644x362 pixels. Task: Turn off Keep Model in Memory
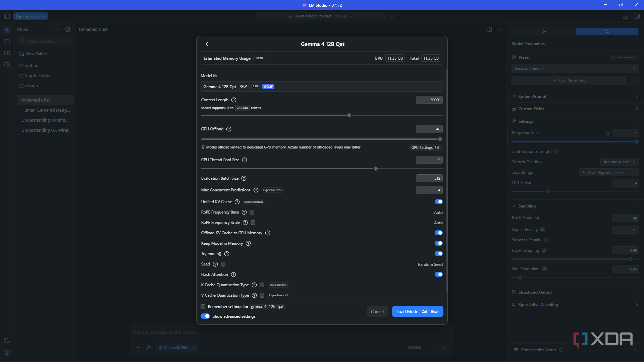click(439, 243)
